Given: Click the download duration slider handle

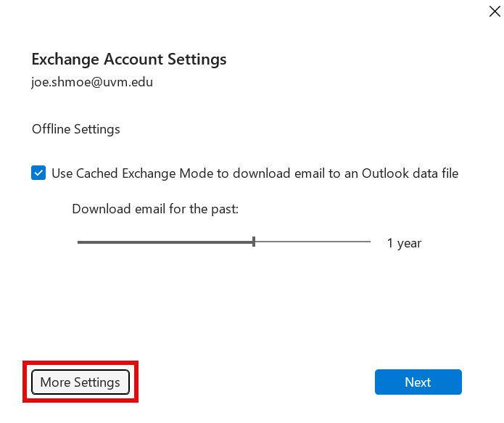Looking at the screenshot, I should (x=254, y=242).
